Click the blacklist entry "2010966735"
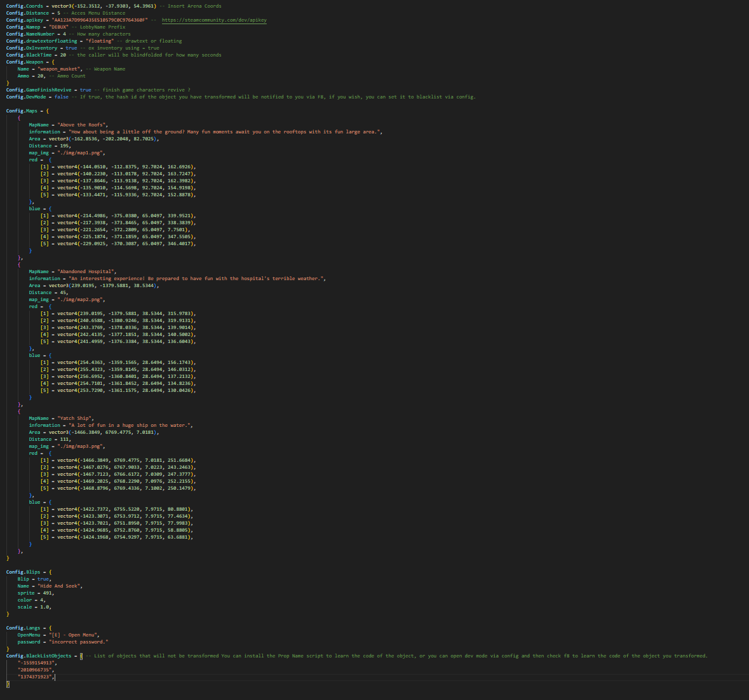Screen dimensions: 749x700 click(37, 670)
